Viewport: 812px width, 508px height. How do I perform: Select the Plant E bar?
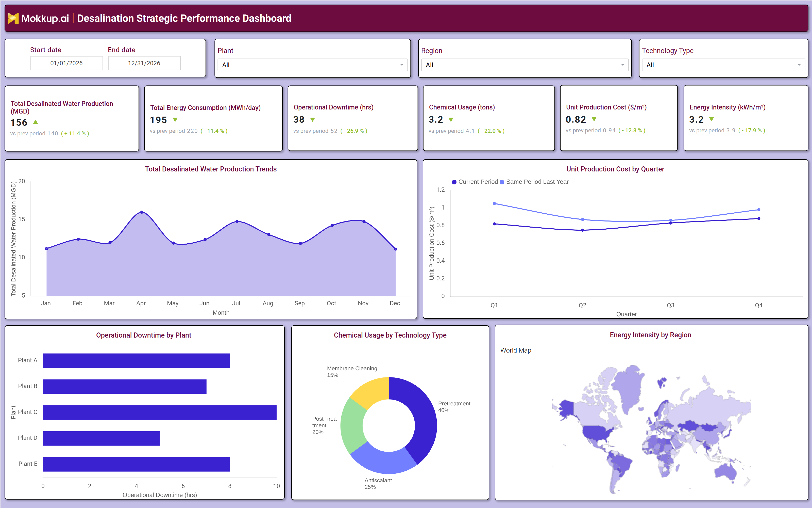136,464
